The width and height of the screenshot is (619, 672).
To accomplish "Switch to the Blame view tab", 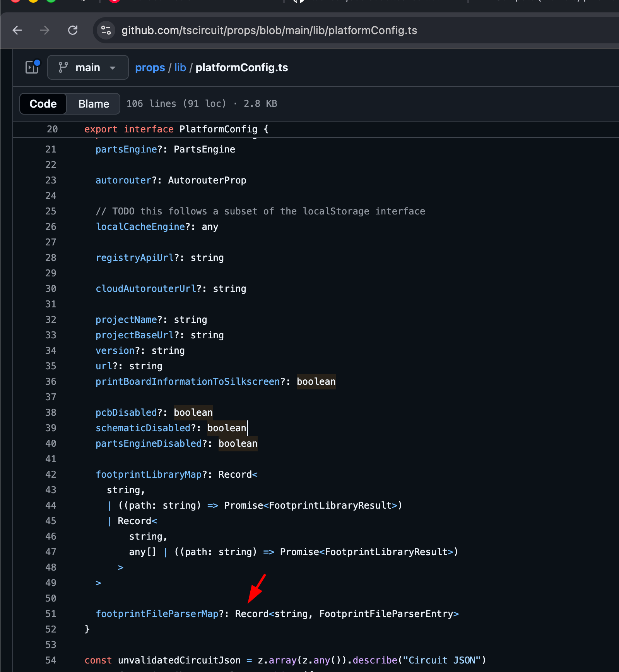I will pos(94,104).
